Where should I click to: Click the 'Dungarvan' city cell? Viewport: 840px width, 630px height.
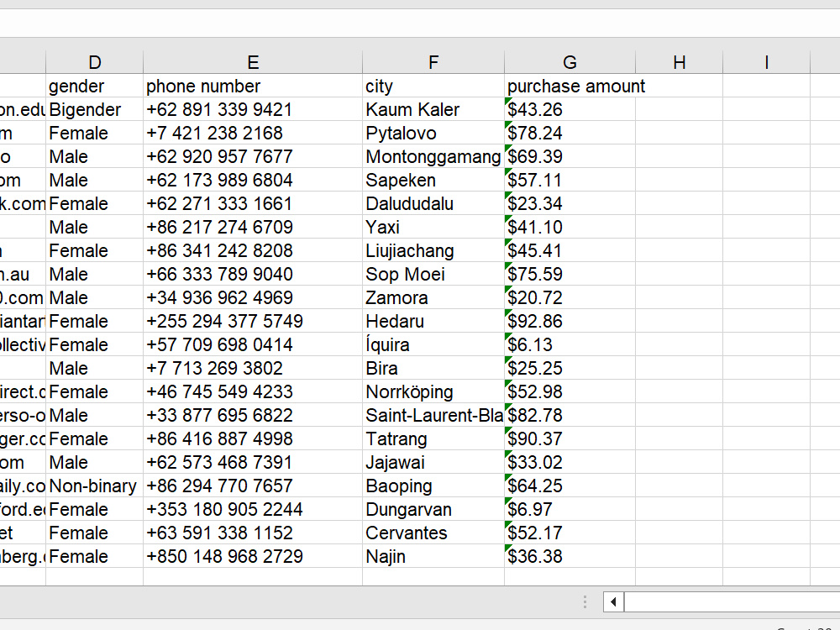pyautogui.click(x=433, y=509)
